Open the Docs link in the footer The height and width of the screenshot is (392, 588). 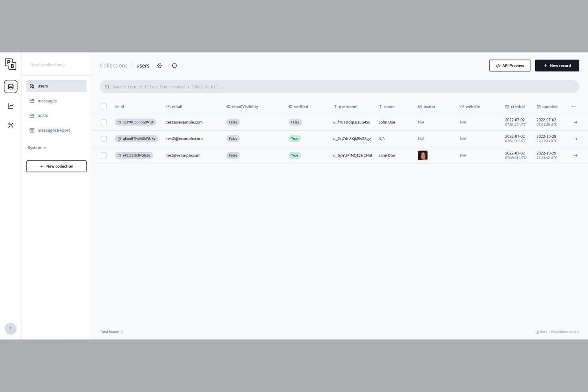[541, 332]
